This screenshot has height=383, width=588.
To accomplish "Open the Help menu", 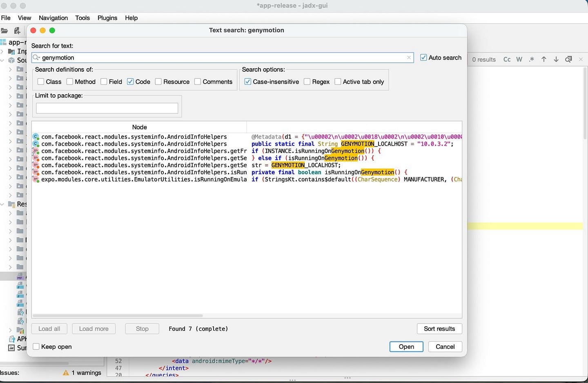I will pos(131,18).
